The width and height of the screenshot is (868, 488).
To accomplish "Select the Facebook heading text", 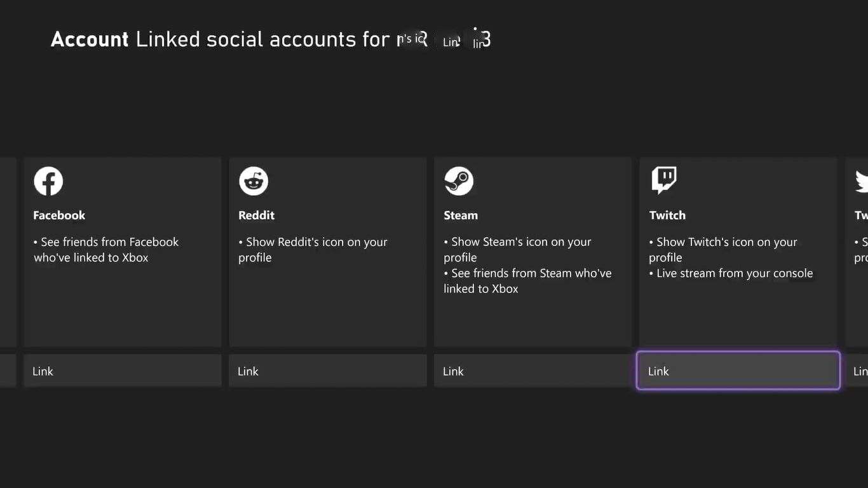I will click(58, 215).
